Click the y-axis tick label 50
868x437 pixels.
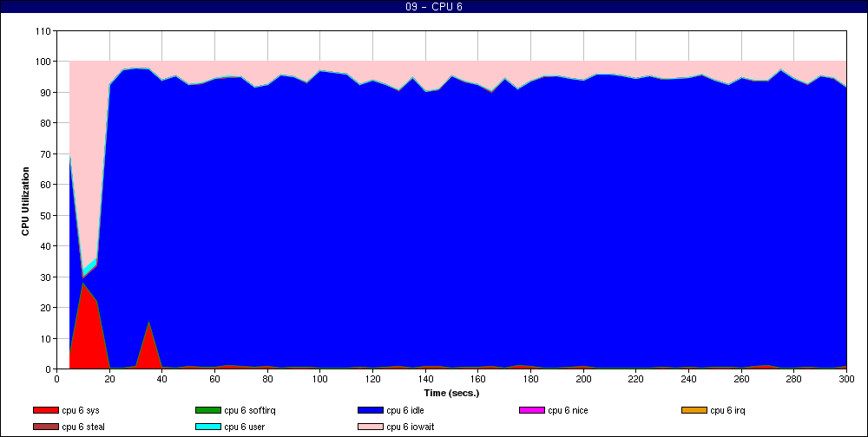pyautogui.click(x=47, y=215)
